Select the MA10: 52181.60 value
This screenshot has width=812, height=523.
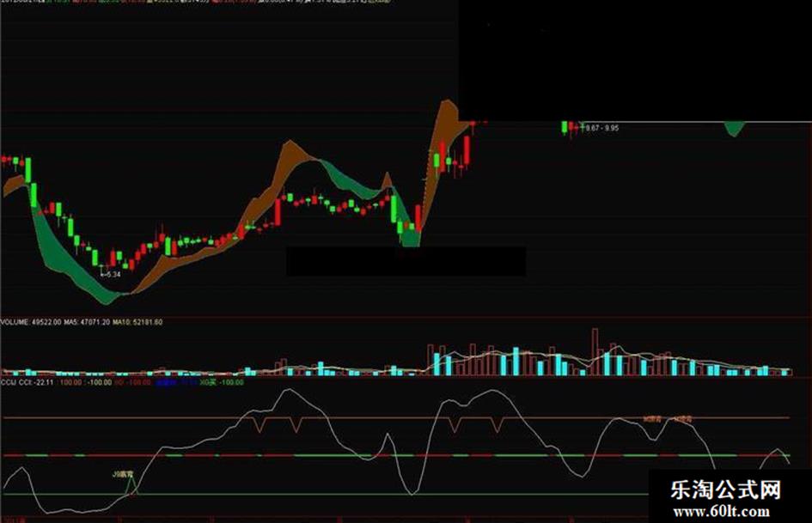click(x=137, y=322)
